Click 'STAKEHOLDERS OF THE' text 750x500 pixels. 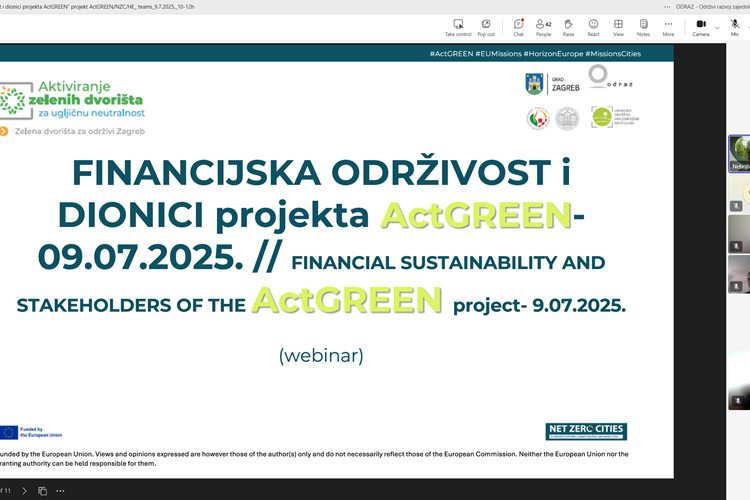point(131,305)
